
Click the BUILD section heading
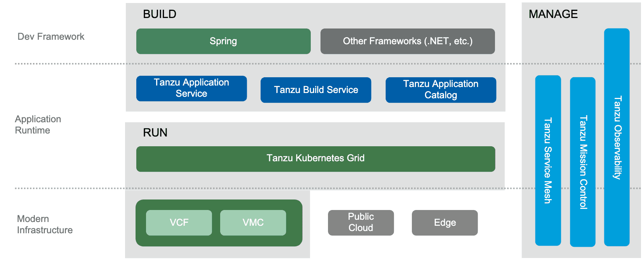[160, 14]
